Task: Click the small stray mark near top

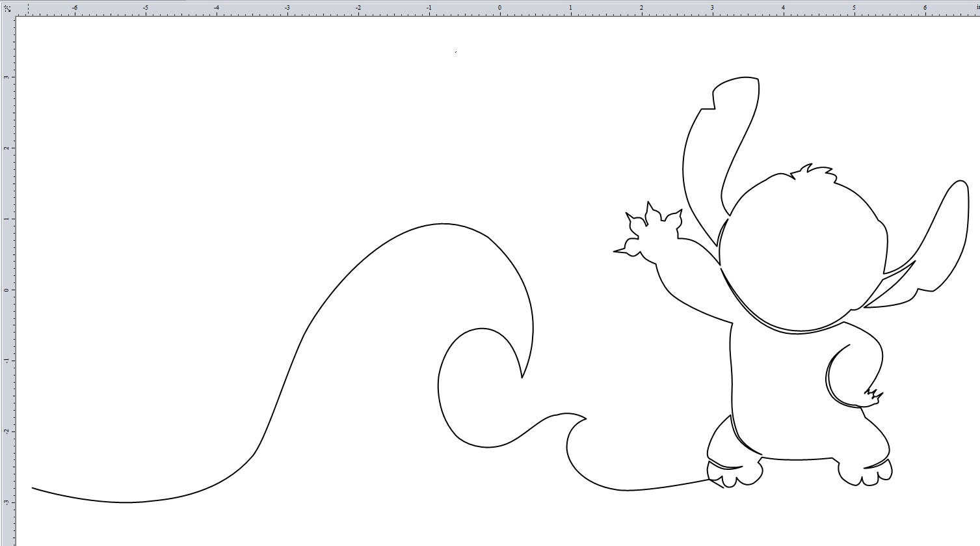Action: tap(456, 52)
